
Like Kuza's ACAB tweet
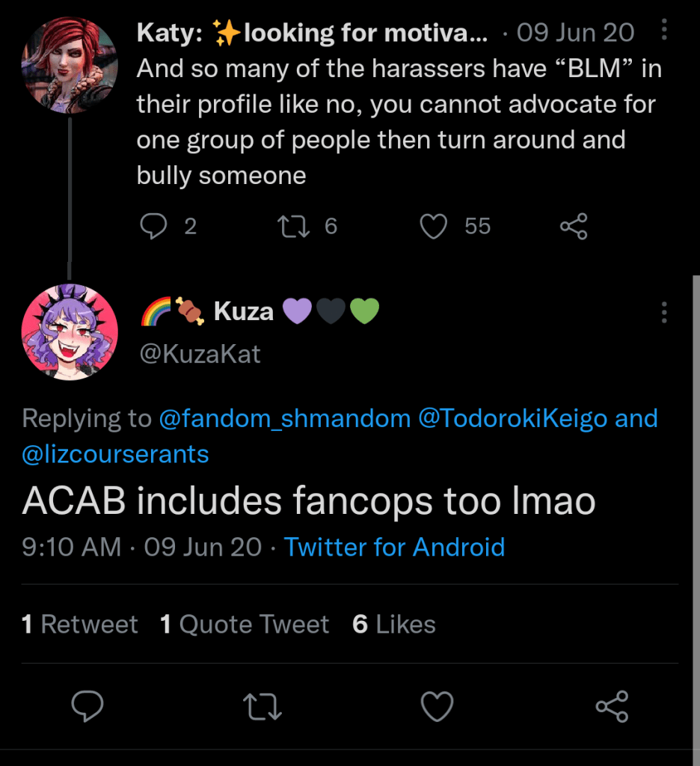[437, 705]
